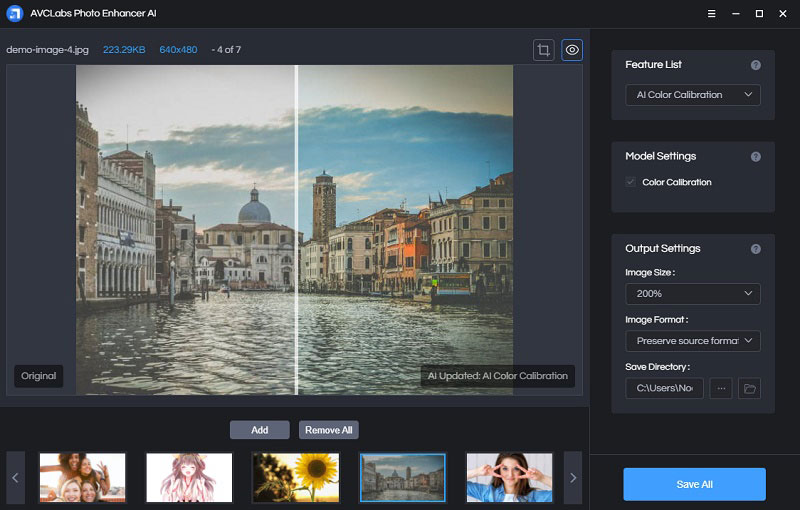
Task: Click the save directory path field
Action: 664,389
